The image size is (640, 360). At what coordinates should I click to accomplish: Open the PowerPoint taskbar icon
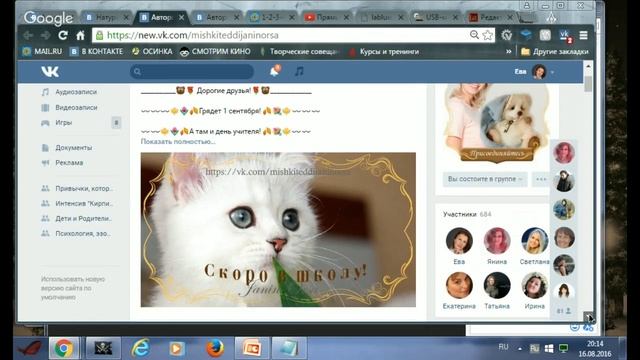[x=252, y=348]
